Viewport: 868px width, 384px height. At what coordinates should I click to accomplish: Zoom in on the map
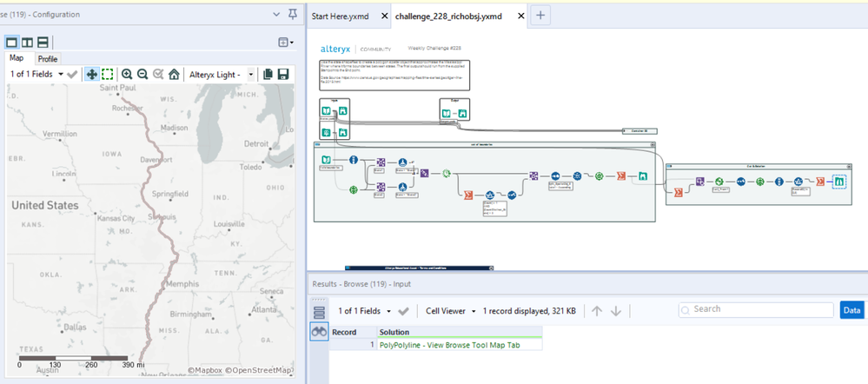pyautogui.click(x=128, y=74)
